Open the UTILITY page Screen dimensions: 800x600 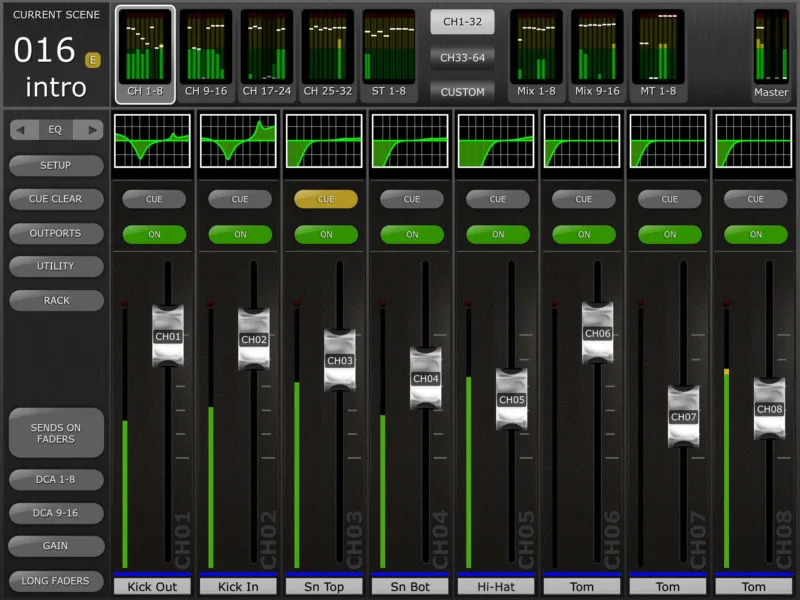pyautogui.click(x=56, y=266)
